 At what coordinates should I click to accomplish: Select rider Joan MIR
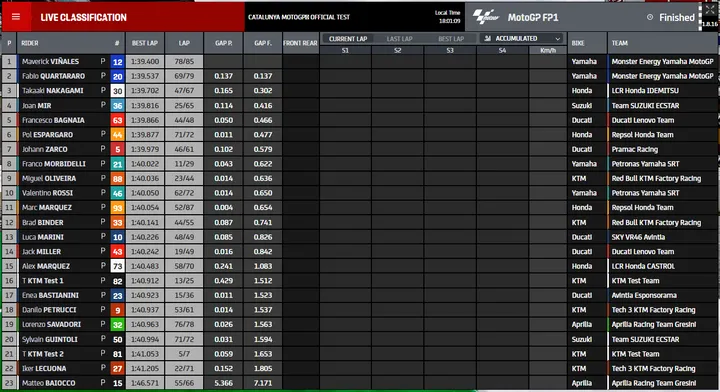coord(37,106)
